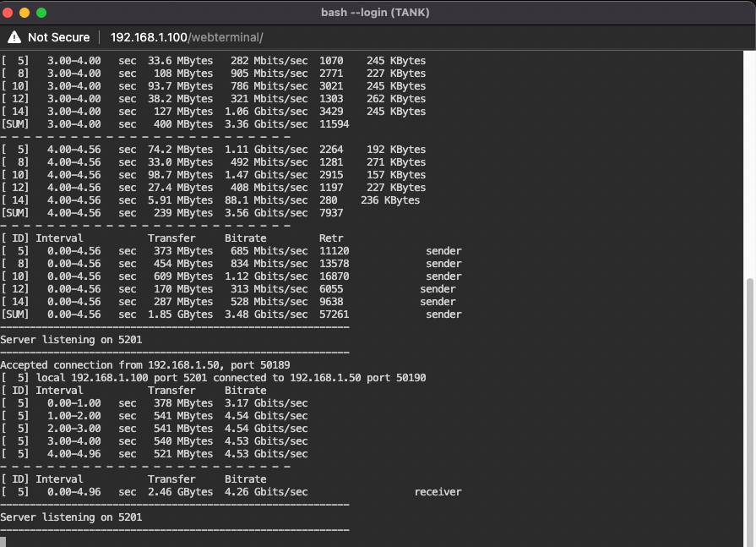The image size is (756, 547).
Task: Click '378 MBytes' in 0.00-1.00 row
Action: click(x=183, y=403)
